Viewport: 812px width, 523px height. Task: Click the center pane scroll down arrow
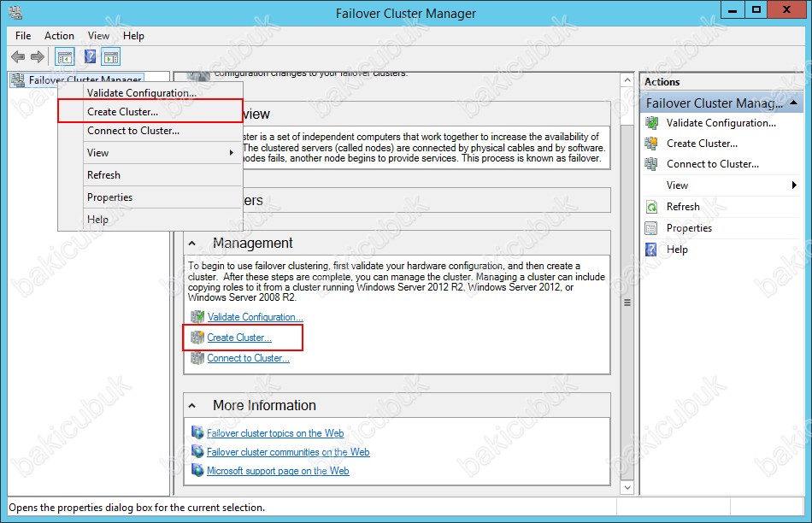tap(627, 487)
